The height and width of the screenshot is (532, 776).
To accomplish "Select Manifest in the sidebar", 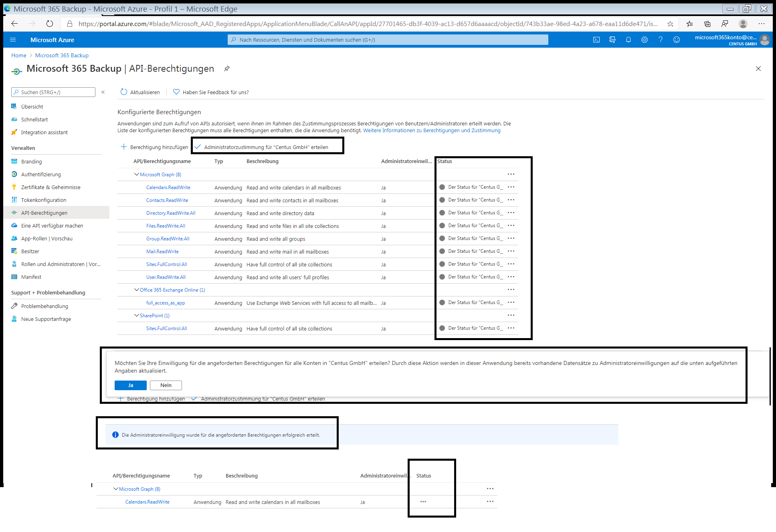I will tap(31, 277).
